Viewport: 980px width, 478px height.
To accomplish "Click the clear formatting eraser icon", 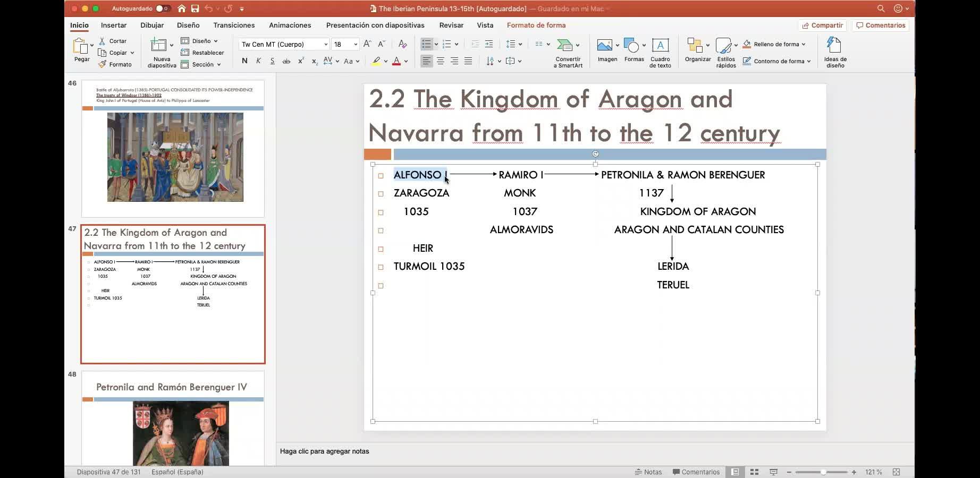I will coord(402,44).
